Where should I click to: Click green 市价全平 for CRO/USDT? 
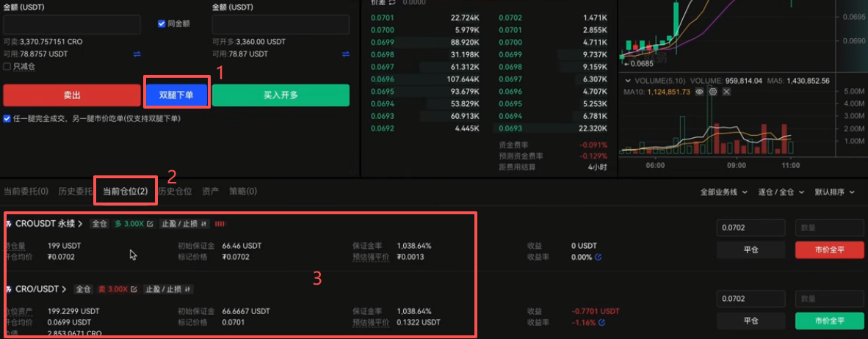pos(830,321)
